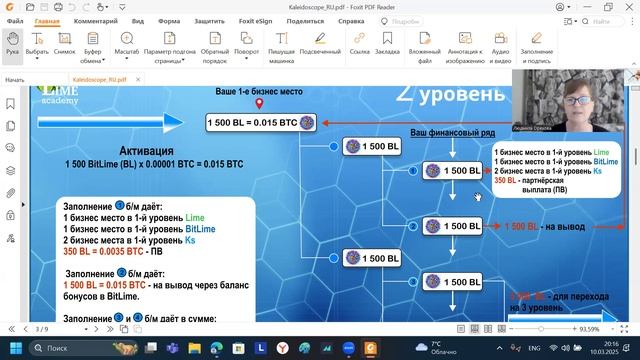Select the Пишущая машинка typewriter tool
This screenshot has width=640, height=360.
pyautogui.click(x=281, y=47)
